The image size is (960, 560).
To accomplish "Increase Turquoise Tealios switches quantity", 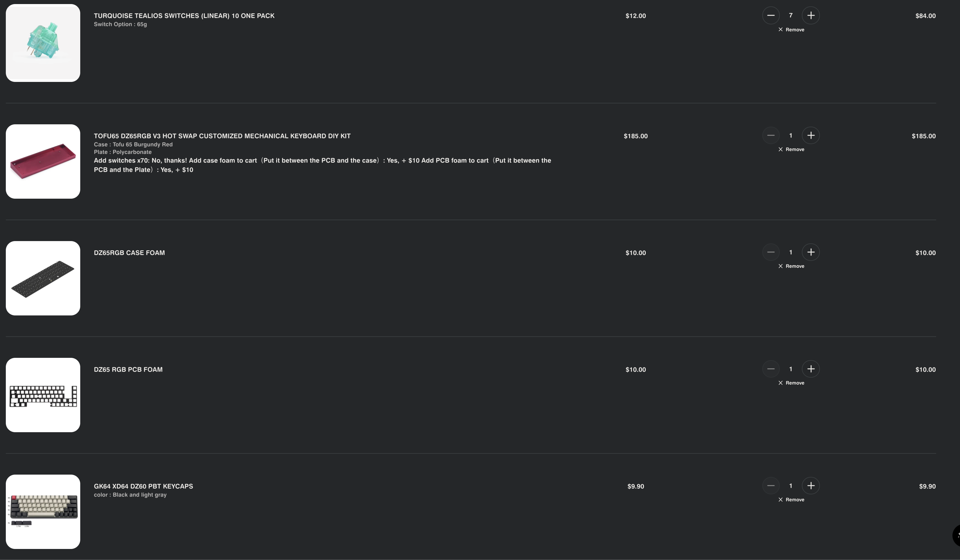I will (811, 16).
